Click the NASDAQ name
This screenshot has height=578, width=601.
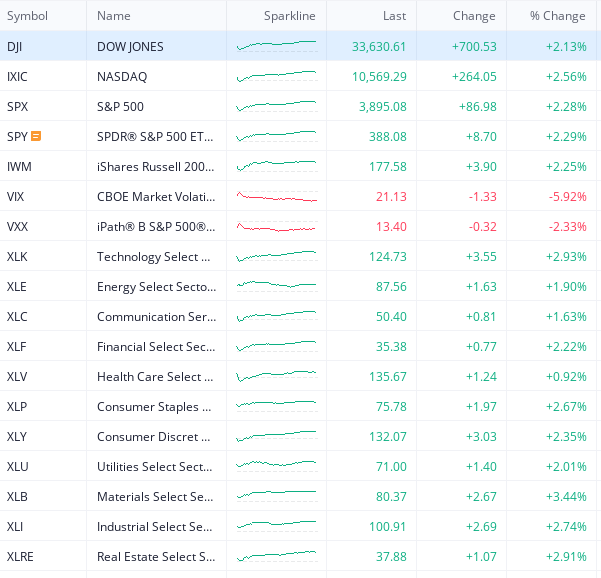122,77
